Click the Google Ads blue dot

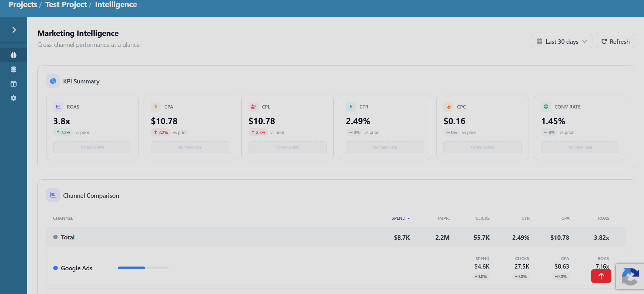point(56,268)
